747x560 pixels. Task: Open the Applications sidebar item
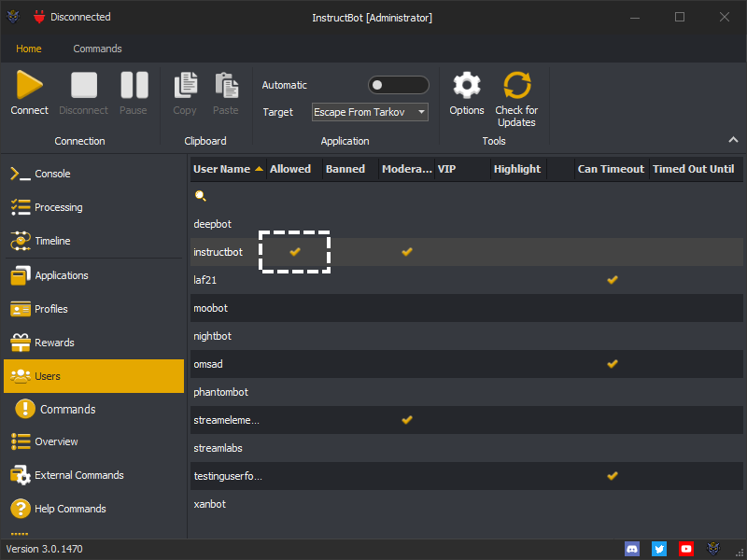[94, 275]
